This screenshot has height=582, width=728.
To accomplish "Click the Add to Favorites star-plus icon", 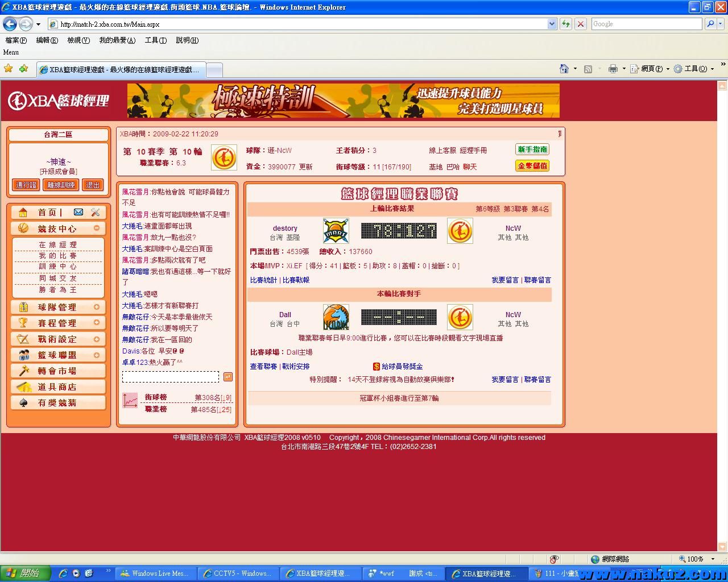I will click(23, 69).
